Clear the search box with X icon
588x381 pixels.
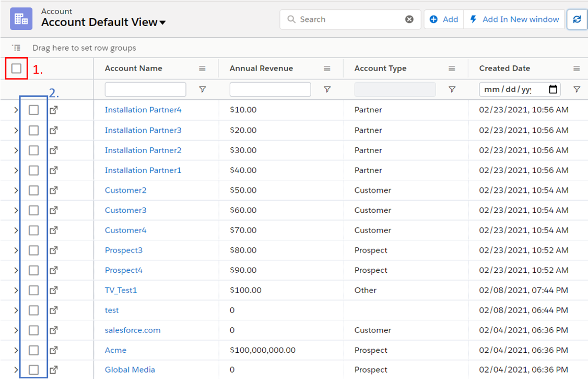409,19
